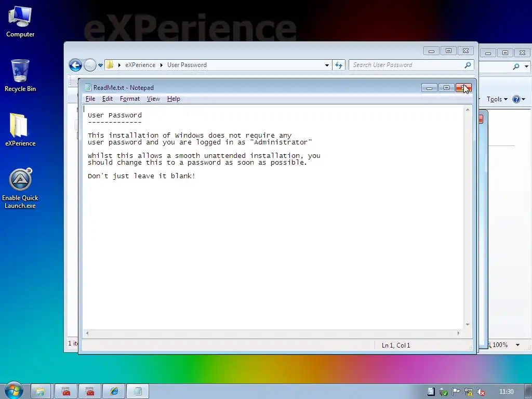This screenshot has height=399, width=532.
Task: Open Windows Explorer from taskbar
Action: pos(41,391)
